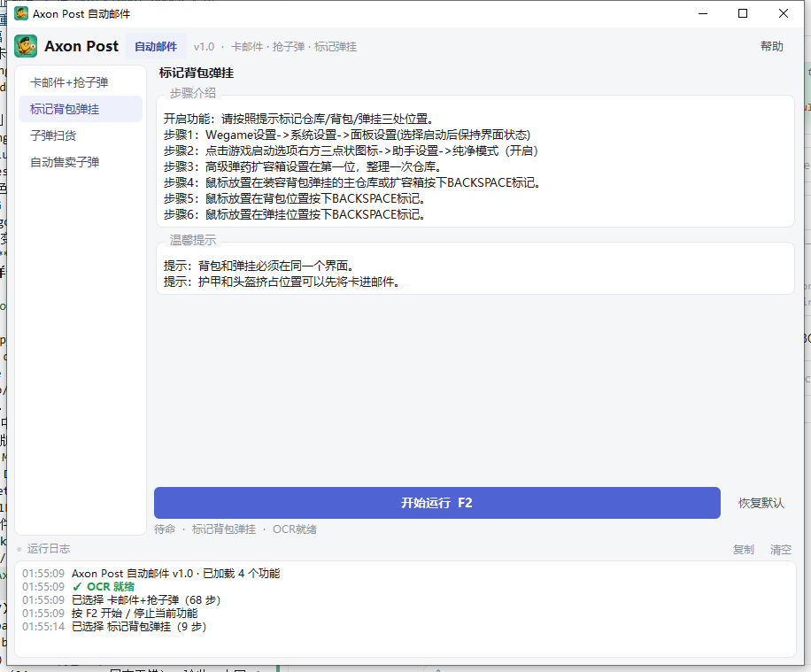The image size is (811, 672).
Task: Minimize the Axon Post window
Action: [702, 13]
